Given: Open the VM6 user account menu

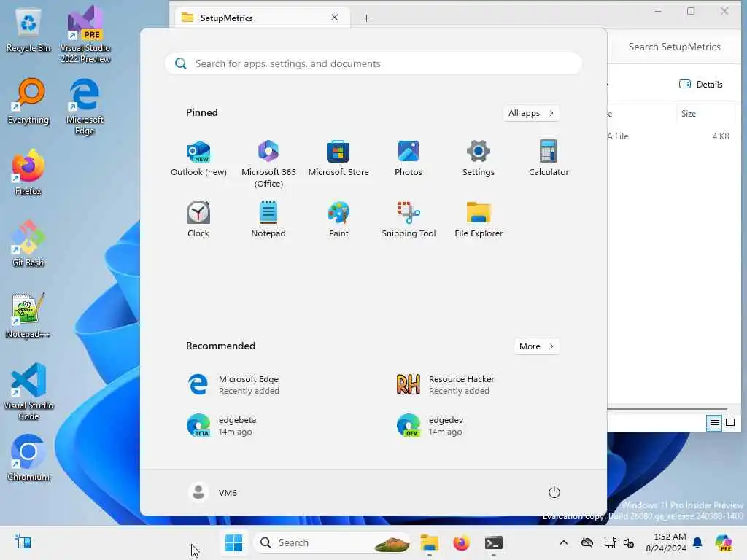Looking at the screenshot, I should coord(213,492).
